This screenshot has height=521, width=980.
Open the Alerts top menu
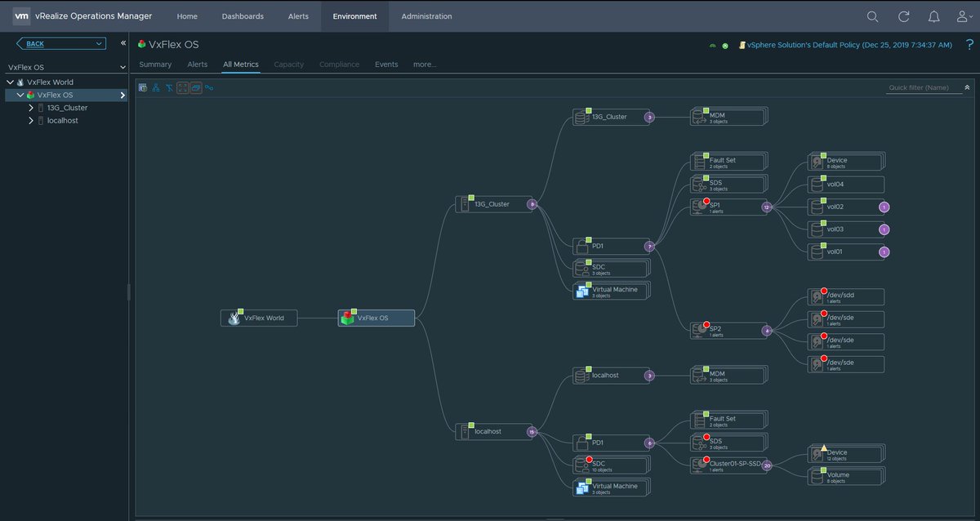298,16
